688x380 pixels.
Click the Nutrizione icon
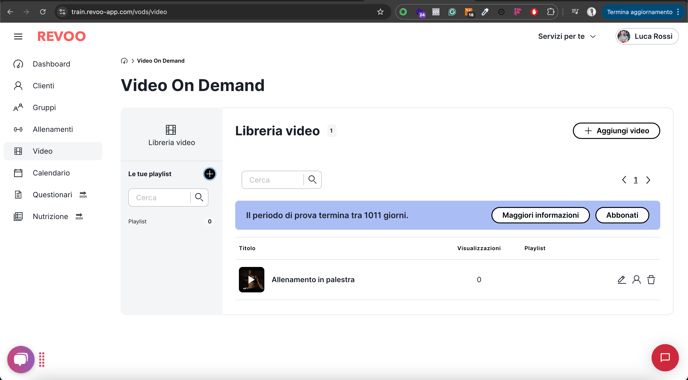[18, 216]
